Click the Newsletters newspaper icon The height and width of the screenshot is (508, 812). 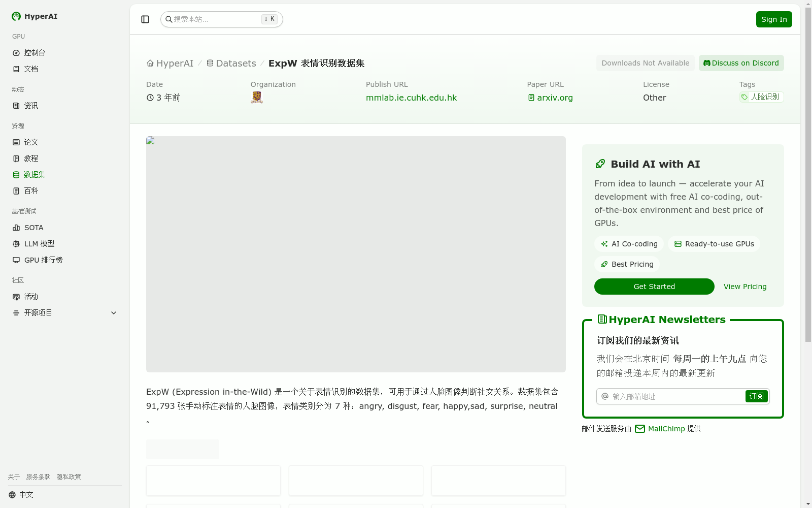(602, 319)
